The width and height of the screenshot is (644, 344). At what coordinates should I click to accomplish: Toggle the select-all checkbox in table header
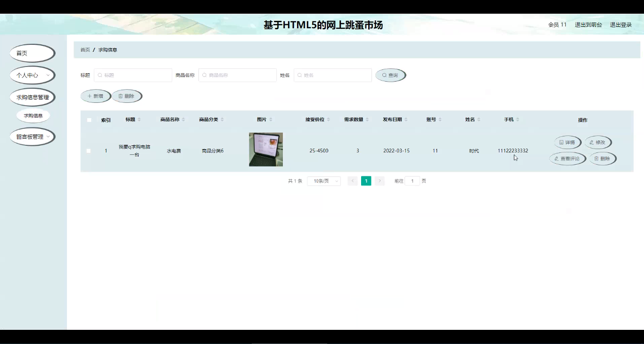tap(89, 120)
